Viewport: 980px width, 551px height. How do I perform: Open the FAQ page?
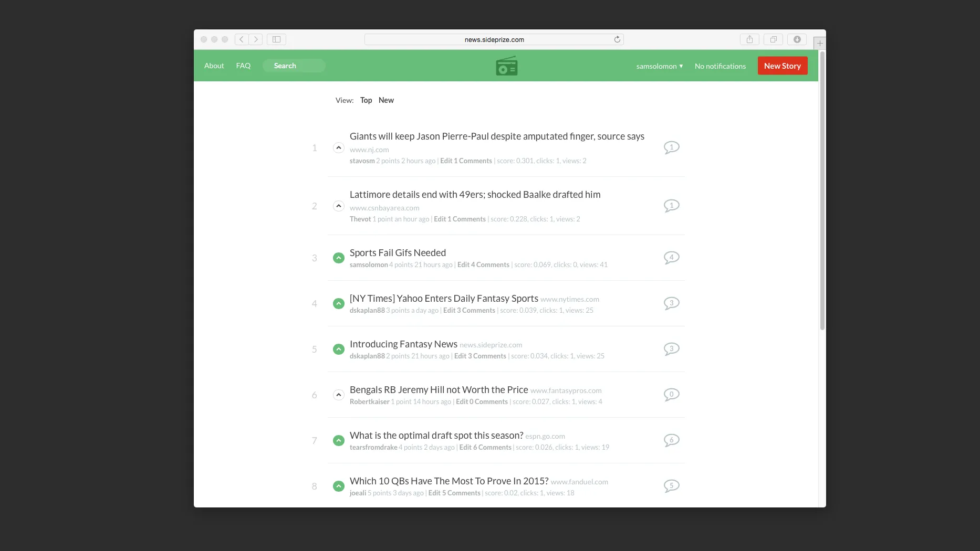pos(243,66)
